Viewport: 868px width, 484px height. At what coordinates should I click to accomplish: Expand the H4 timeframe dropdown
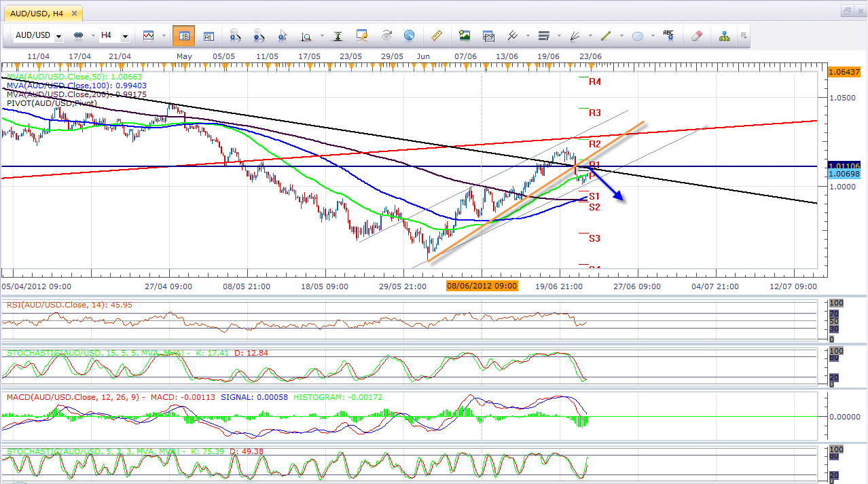pos(125,36)
